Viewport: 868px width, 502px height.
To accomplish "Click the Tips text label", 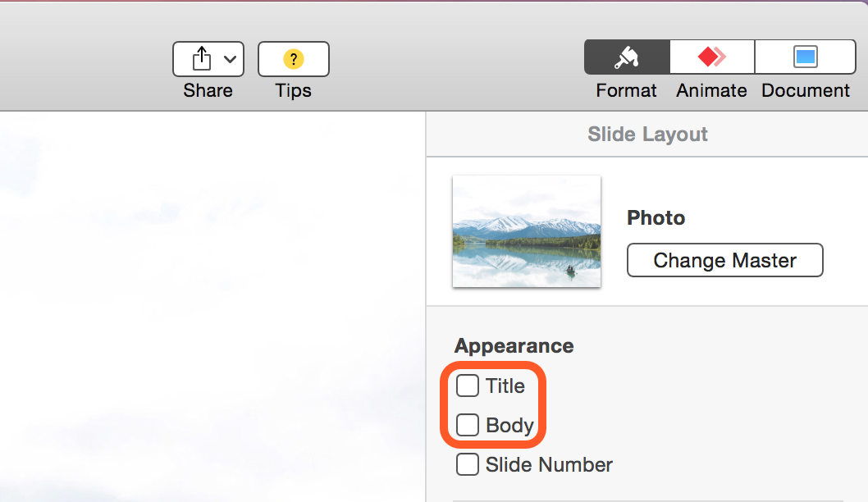I will (x=294, y=91).
